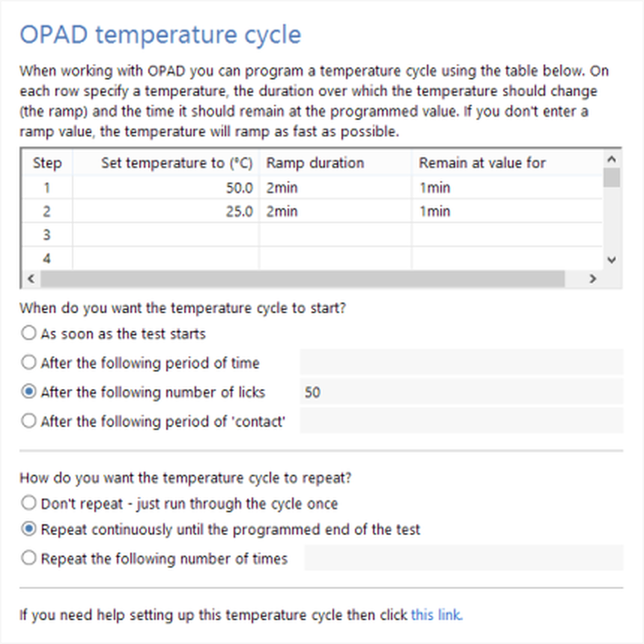Image resolution: width=644 pixels, height=644 pixels.
Task: Click the number of licks field containing 50
Action: [461, 392]
